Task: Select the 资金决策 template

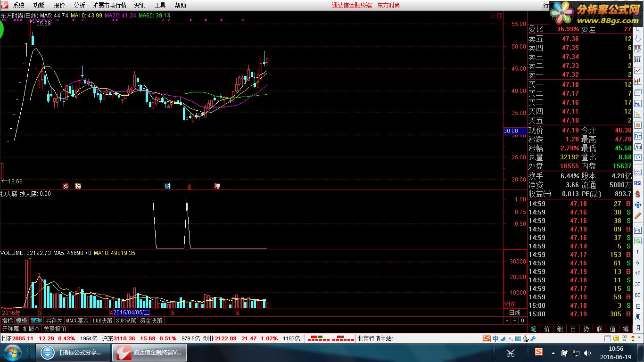Action: tap(151, 321)
